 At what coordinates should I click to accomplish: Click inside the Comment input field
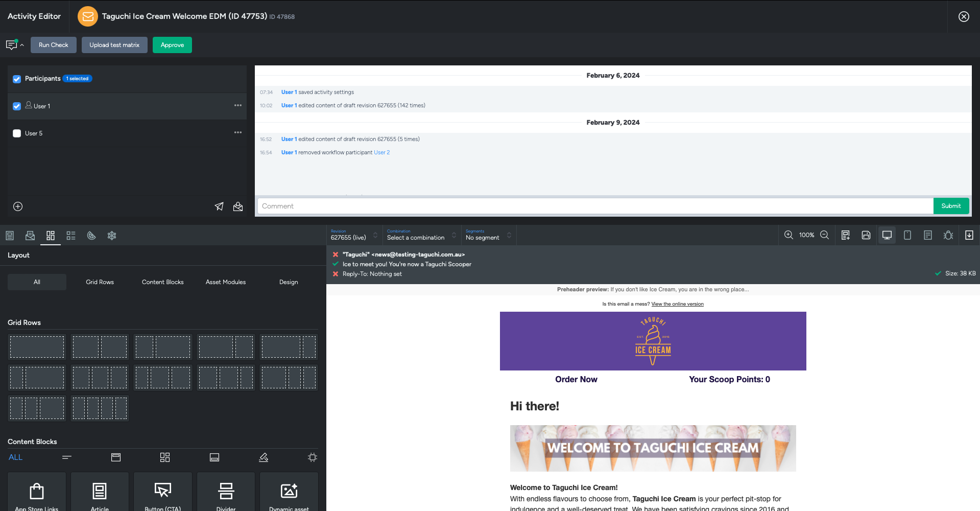511,206
